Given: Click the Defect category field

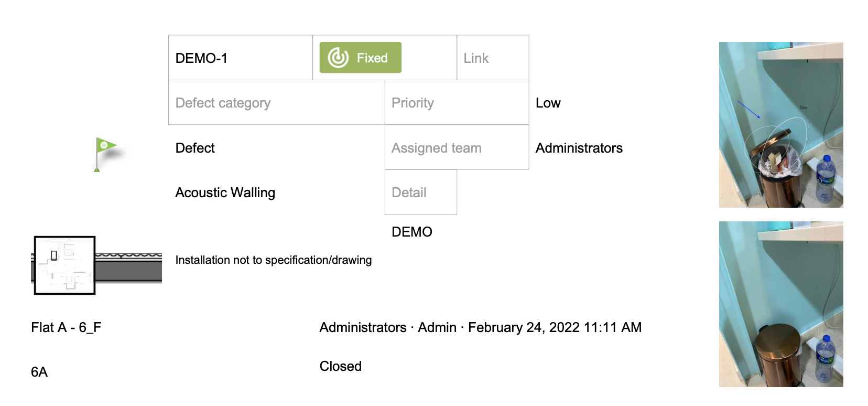Looking at the screenshot, I should (x=277, y=103).
